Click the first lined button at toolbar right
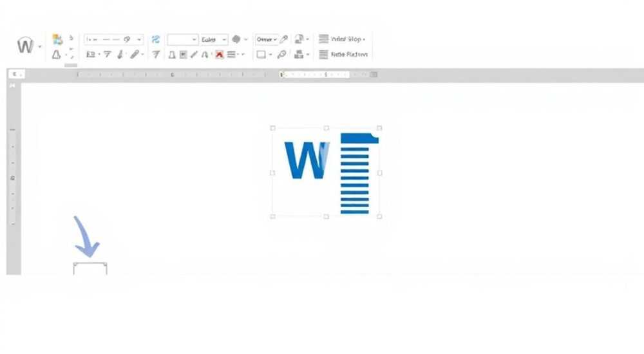 (x=342, y=39)
